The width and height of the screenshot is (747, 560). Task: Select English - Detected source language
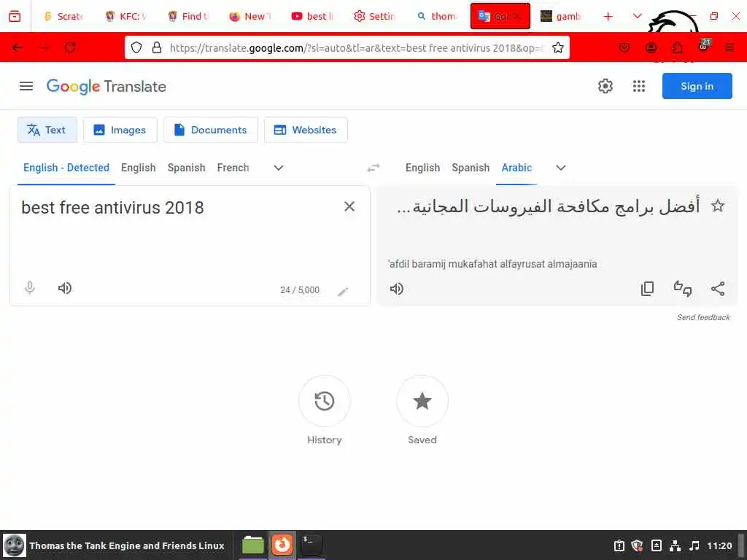66,168
